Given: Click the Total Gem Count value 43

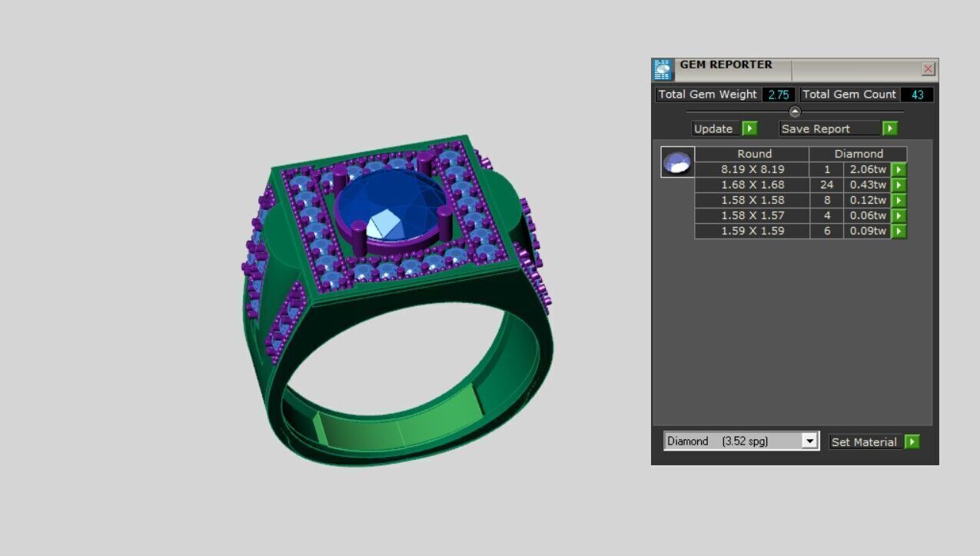Looking at the screenshot, I should click(917, 95).
